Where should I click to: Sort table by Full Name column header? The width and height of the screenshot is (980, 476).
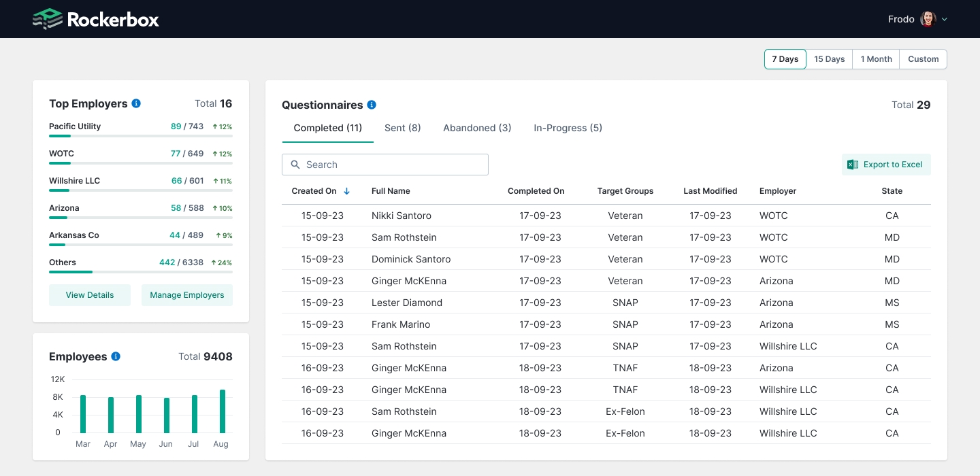click(x=391, y=191)
